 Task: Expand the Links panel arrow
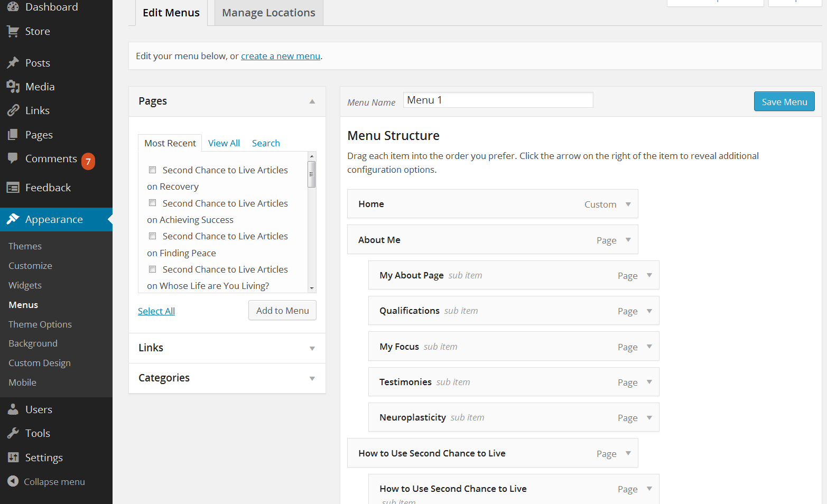coord(312,348)
